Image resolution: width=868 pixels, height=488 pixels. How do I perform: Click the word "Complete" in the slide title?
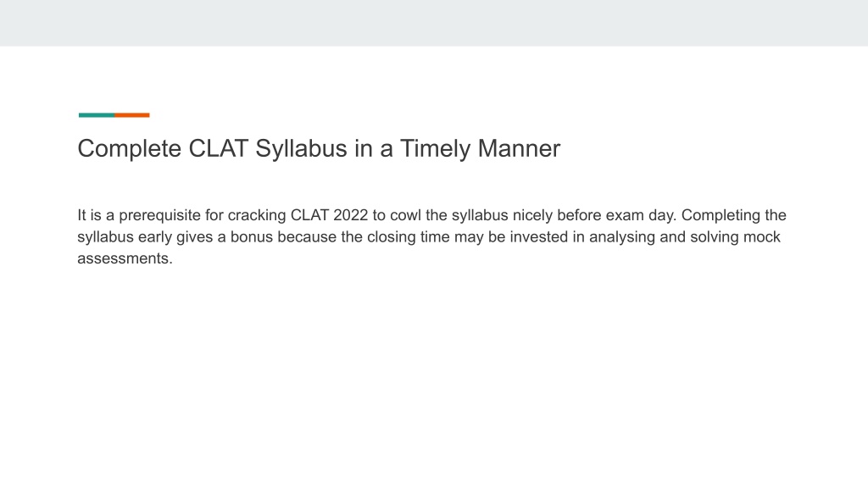(130, 149)
